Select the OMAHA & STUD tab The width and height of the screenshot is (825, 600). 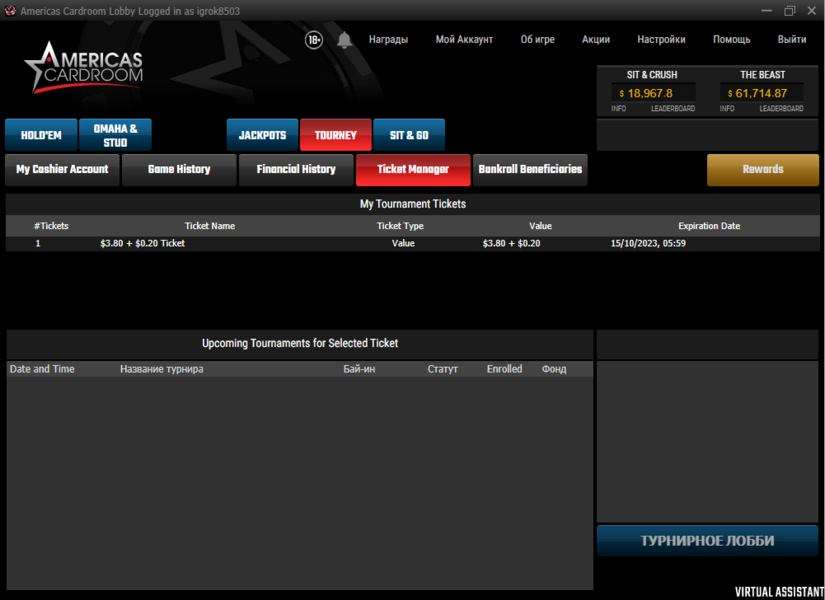click(x=115, y=136)
